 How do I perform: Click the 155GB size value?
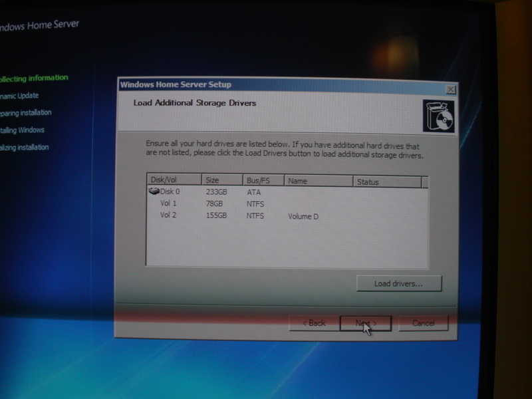pos(217,215)
